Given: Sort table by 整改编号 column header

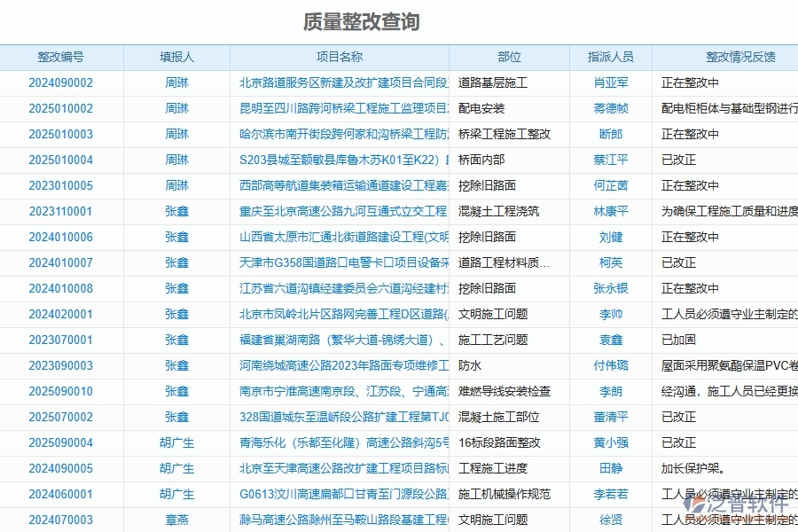Looking at the screenshot, I should point(61,57).
